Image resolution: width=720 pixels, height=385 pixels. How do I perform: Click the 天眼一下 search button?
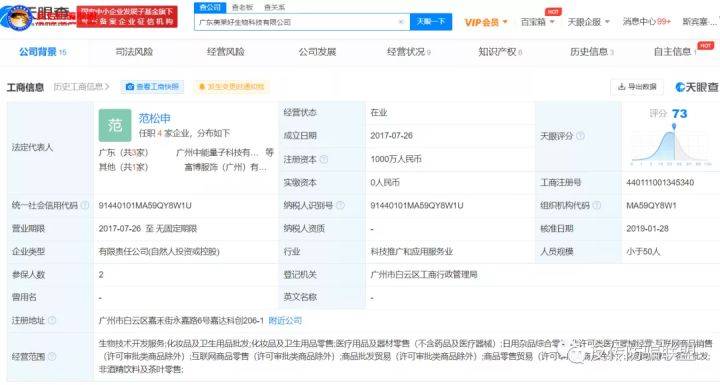point(430,22)
